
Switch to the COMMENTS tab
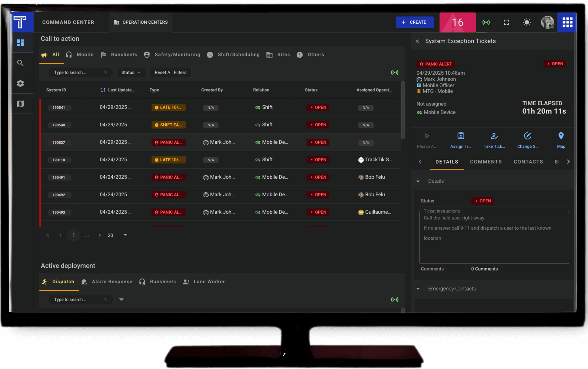click(486, 162)
